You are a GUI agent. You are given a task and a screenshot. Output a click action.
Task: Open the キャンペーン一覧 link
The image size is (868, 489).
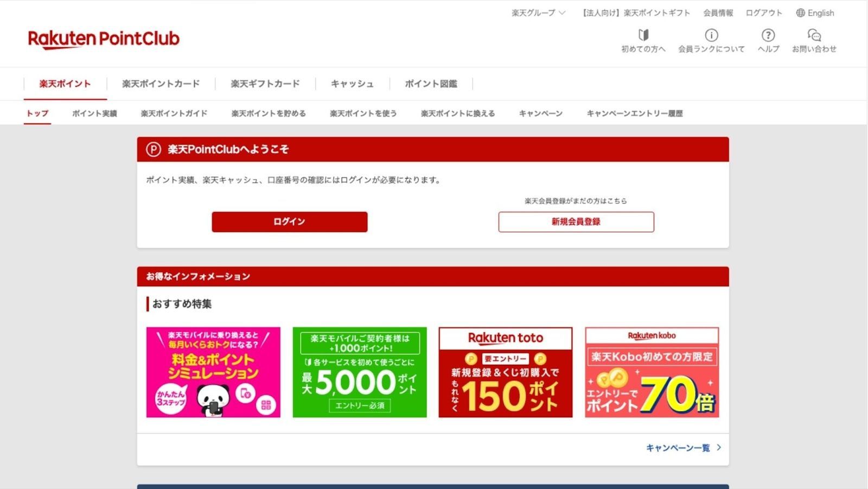pos(678,448)
